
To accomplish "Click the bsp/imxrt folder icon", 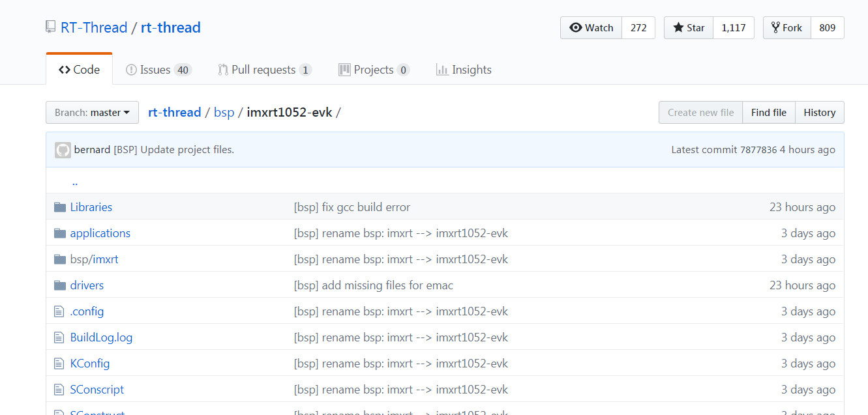I will 60,259.
